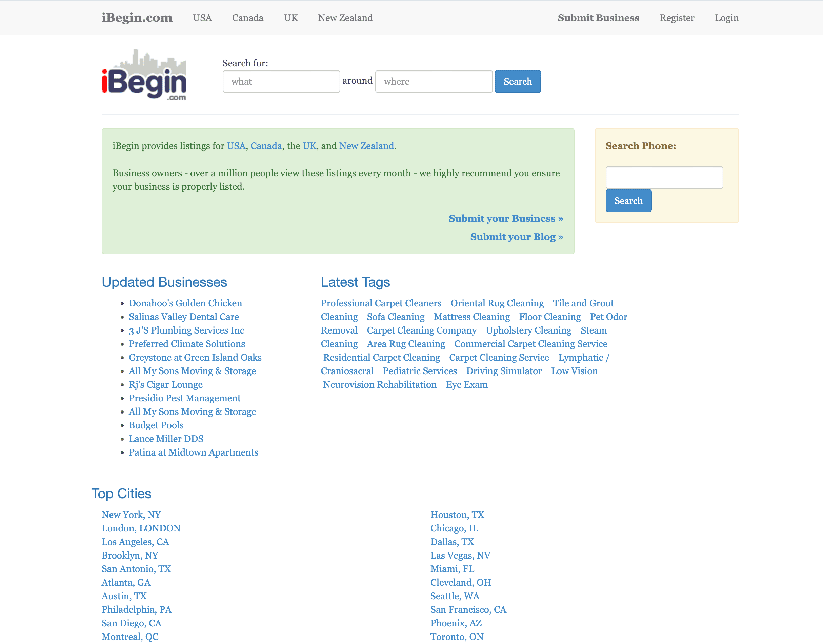Open the Houston, TX city page
The width and height of the screenshot is (823, 644).
(x=457, y=515)
